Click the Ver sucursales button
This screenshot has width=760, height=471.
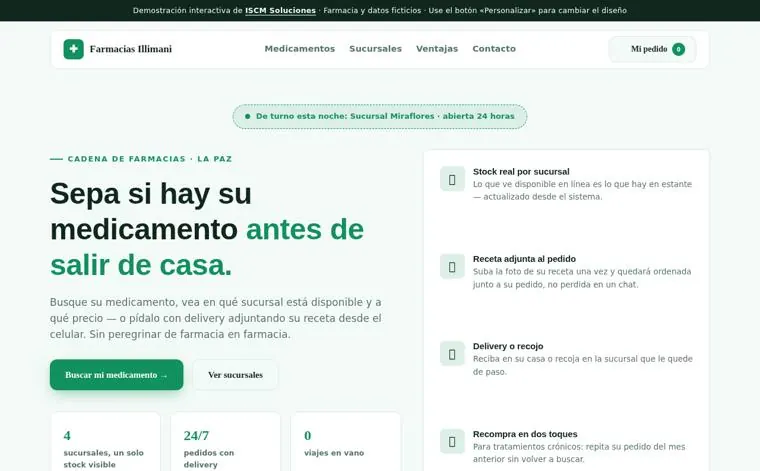click(x=236, y=375)
